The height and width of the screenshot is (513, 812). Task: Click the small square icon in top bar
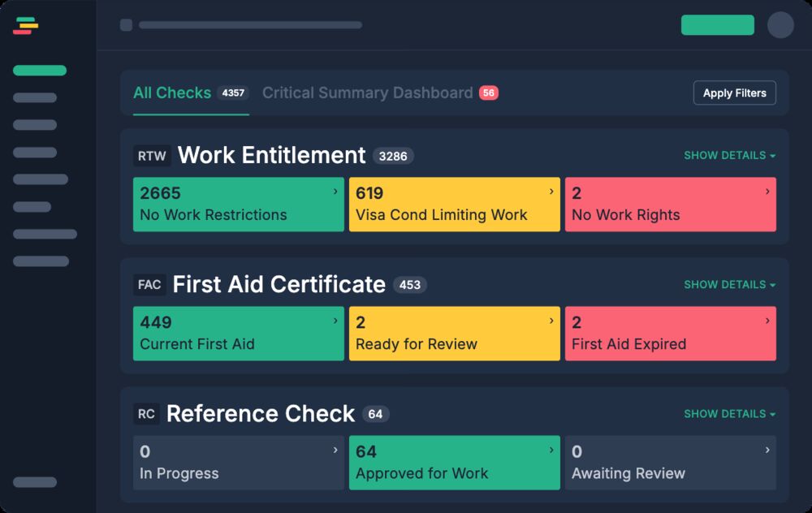tap(126, 25)
